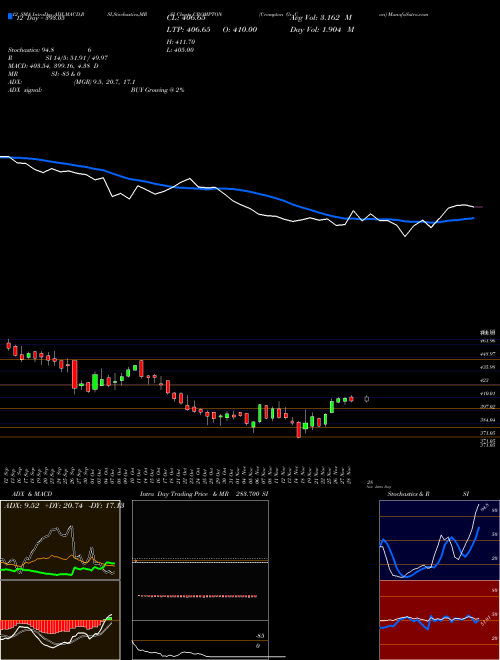This screenshot has height=660, width=500.
Task: Click the last hollow candlestick on the chart
Action: click(367, 399)
